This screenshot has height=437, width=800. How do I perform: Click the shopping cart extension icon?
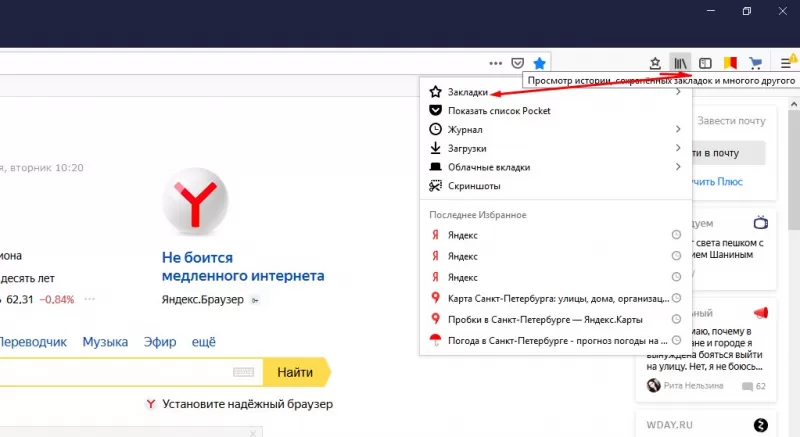(x=756, y=63)
